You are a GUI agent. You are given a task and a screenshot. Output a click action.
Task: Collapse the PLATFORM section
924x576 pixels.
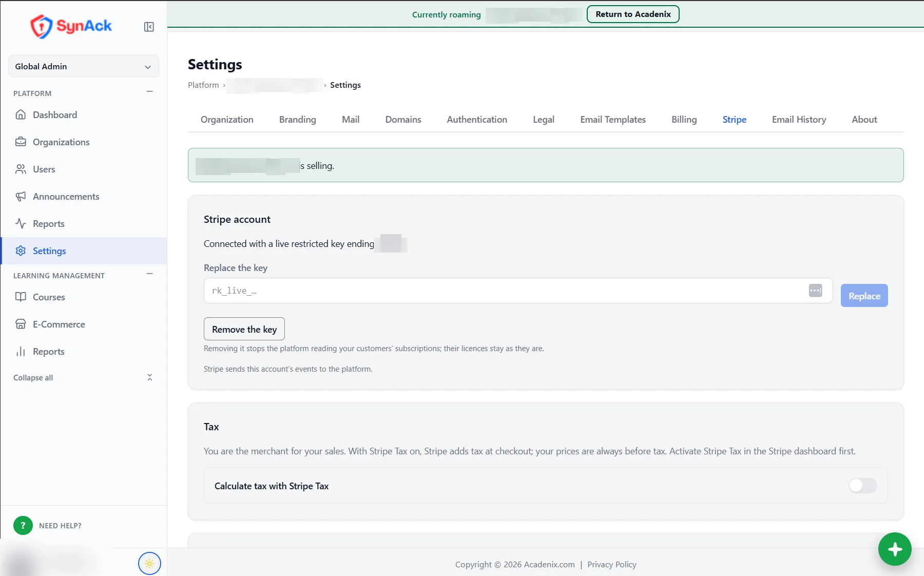point(150,92)
